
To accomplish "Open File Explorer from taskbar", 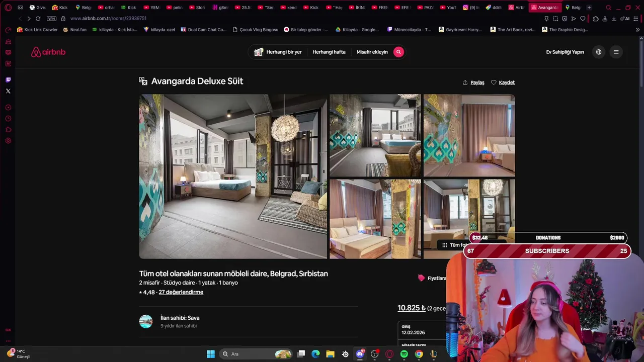I will point(330,354).
